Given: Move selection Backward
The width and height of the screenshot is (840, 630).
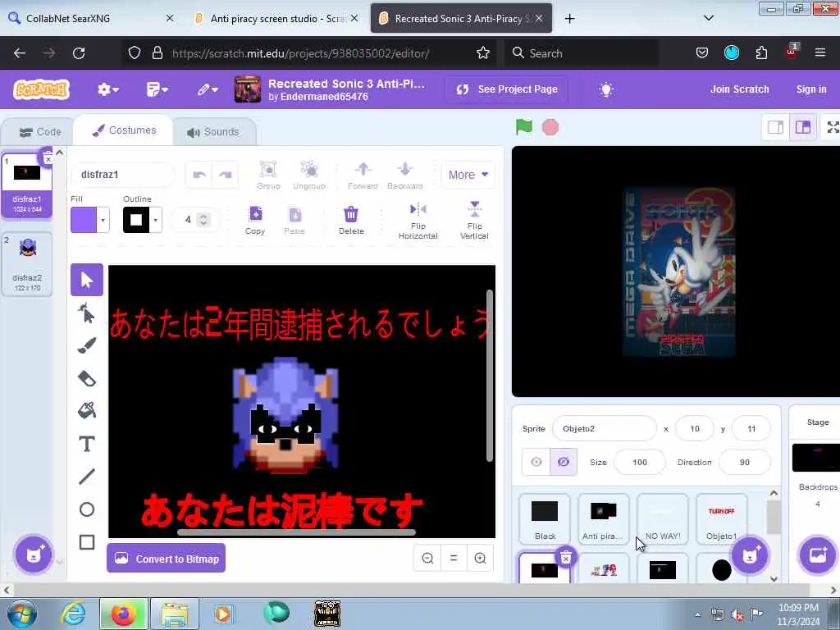Looking at the screenshot, I should (405, 175).
